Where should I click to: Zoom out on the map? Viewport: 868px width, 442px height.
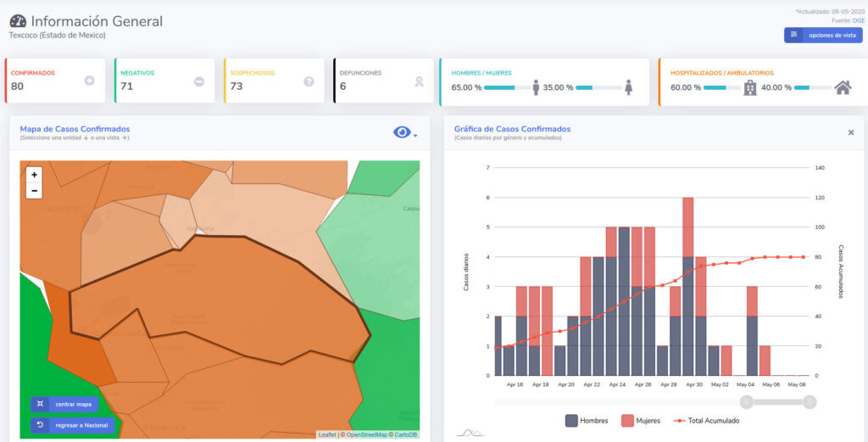click(x=34, y=191)
